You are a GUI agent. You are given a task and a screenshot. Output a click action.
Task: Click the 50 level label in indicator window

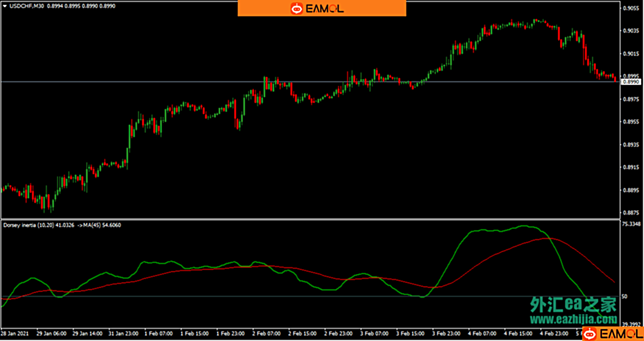click(x=625, y=296)
